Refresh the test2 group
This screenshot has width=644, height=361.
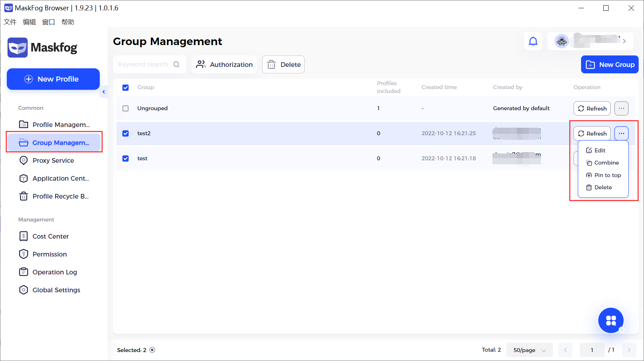pos(592,133)
